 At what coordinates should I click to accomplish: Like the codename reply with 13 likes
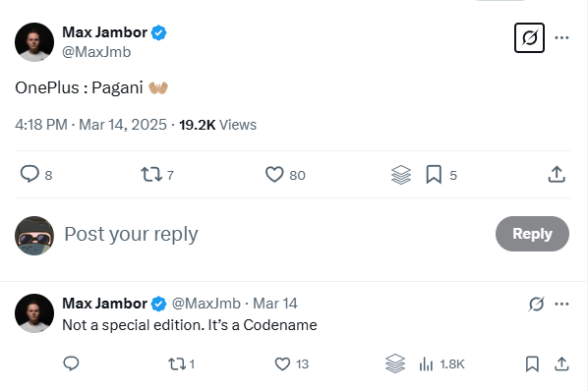coord(282,363)
